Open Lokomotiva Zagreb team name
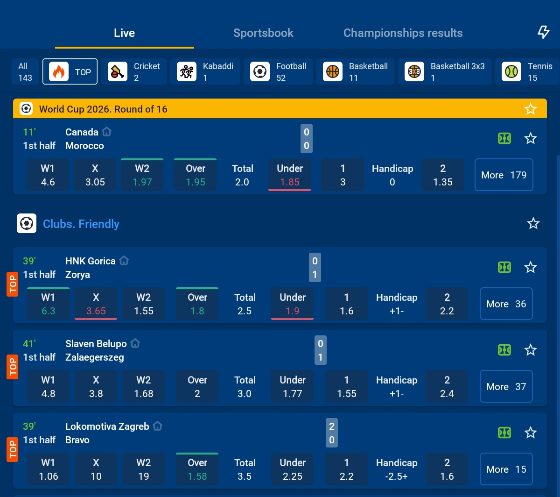The height and width of the screenshot is (497, 560). [107, 426]
